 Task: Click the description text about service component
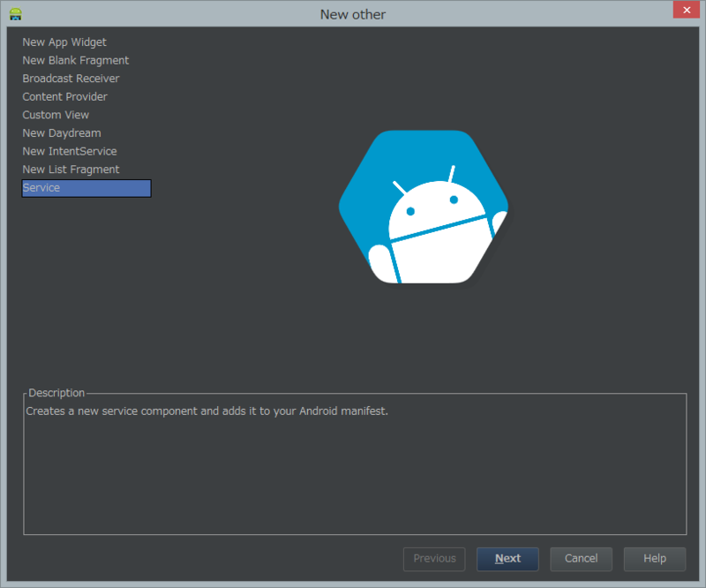[207, 411]
